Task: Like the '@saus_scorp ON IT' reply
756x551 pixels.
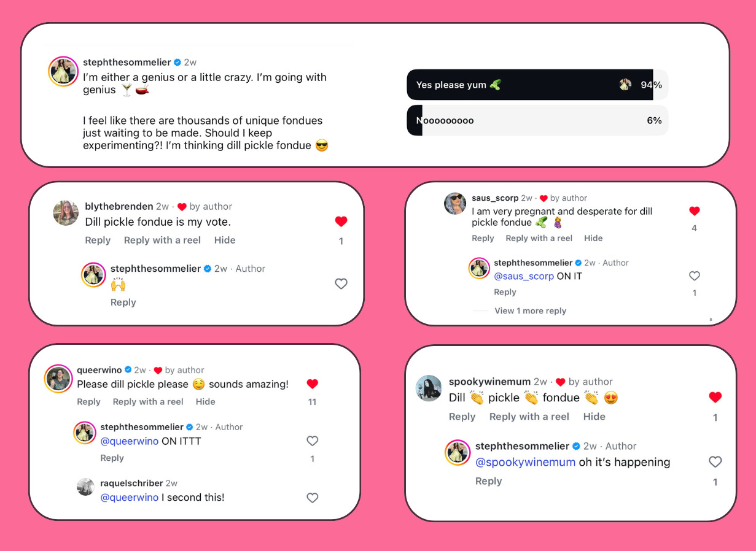Action: [695, 276]
